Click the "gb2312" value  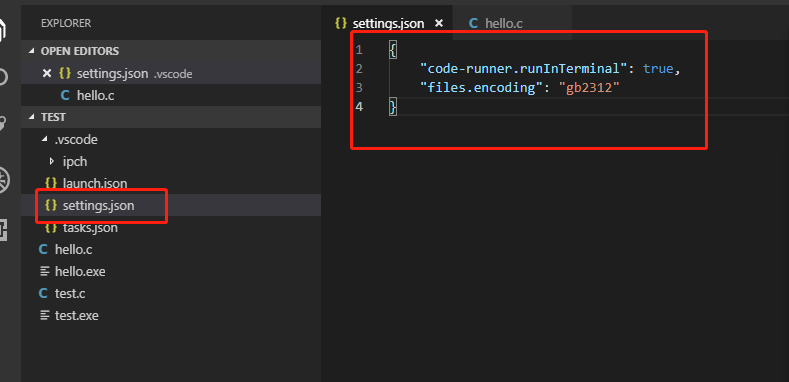pos(589,88)
